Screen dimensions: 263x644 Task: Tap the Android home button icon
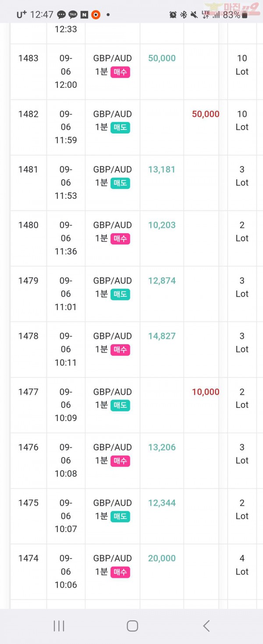click(132, 626)
